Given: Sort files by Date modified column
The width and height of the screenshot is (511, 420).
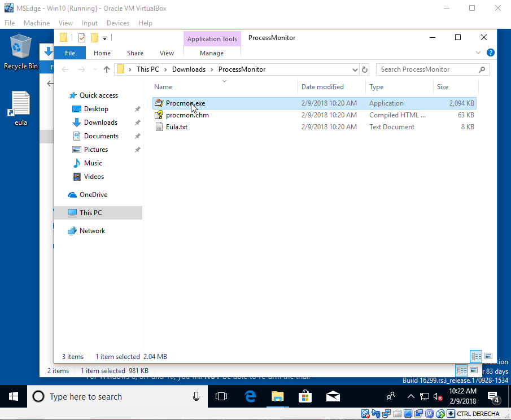Looking at the screenshot, I should point(322,87).
